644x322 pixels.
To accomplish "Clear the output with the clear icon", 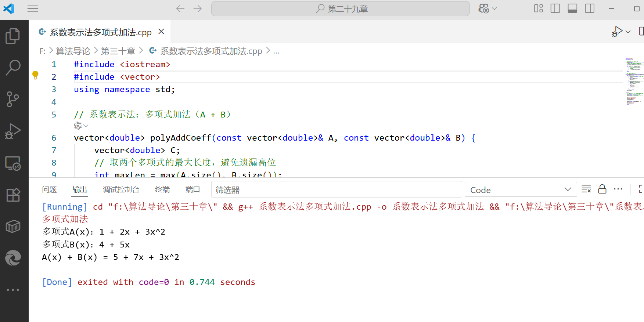I will pyautogui.click(x=586, y=189).
